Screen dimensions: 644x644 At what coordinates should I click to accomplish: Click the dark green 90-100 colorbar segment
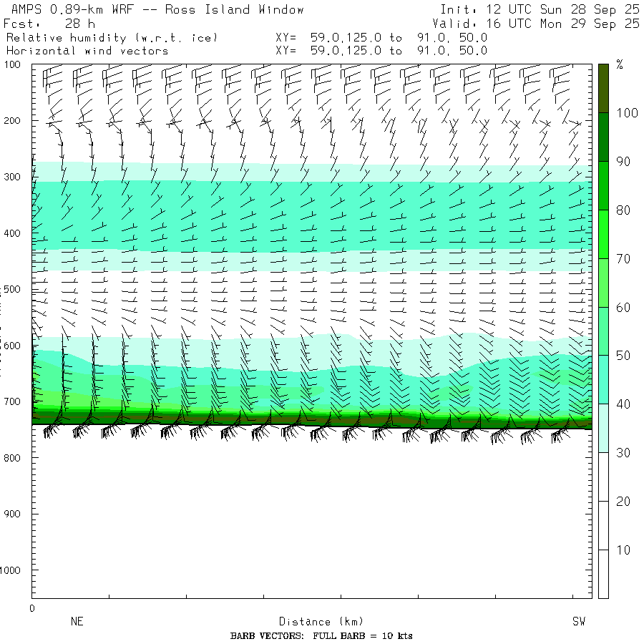click(x=603, y=137)
